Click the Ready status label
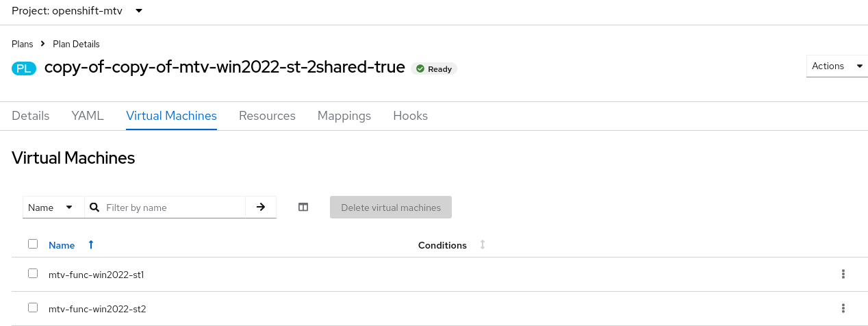The image size is (868, 326). click(434, 69)
